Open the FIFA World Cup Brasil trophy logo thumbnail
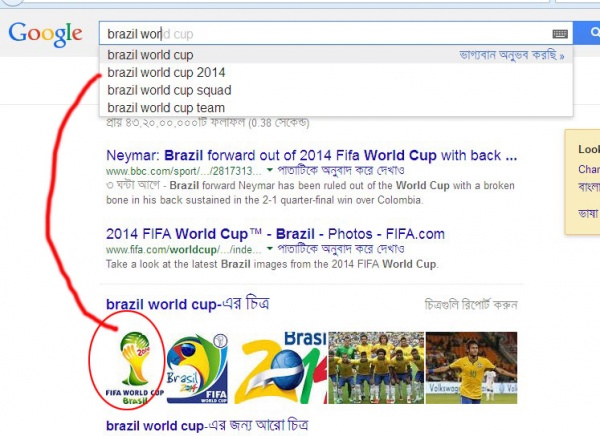The height and width of the screenshot is (436, 600). point(134,368)
